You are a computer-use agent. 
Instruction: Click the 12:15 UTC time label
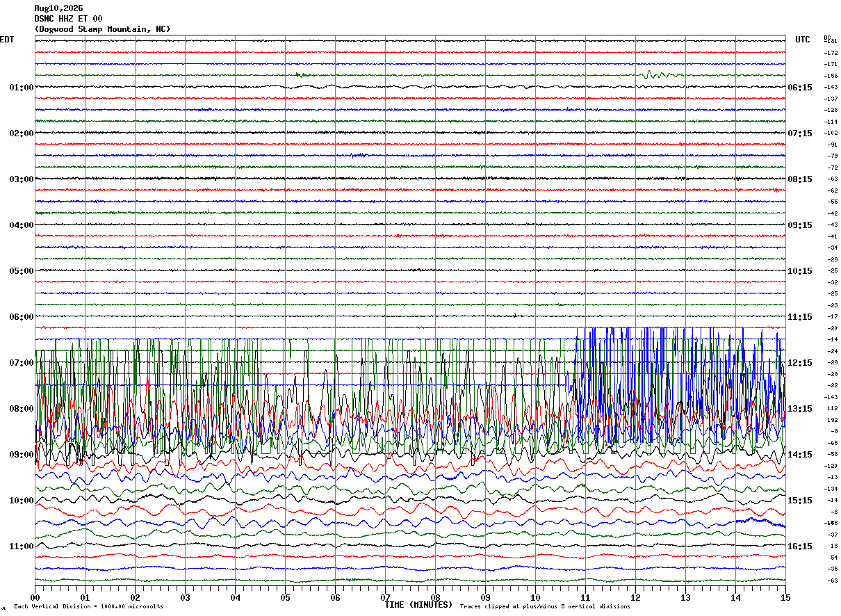click(800, 363)
